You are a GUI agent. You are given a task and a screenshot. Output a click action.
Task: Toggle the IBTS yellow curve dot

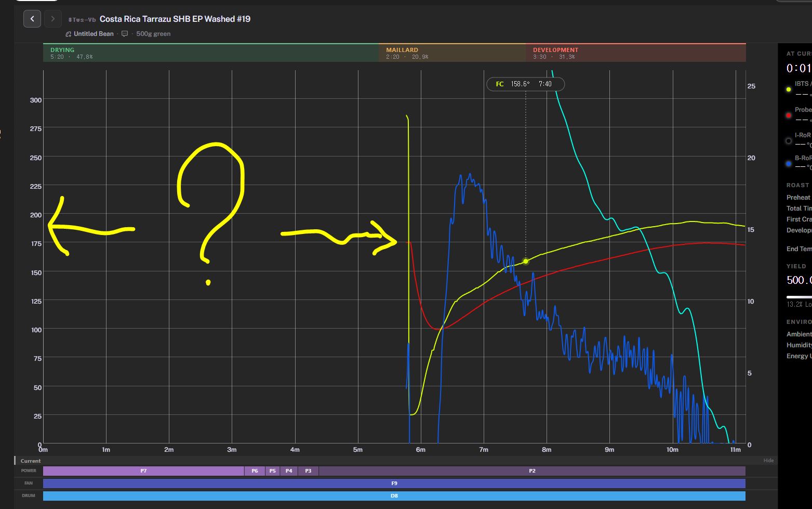pyautogui.click(x=789, y=89)
